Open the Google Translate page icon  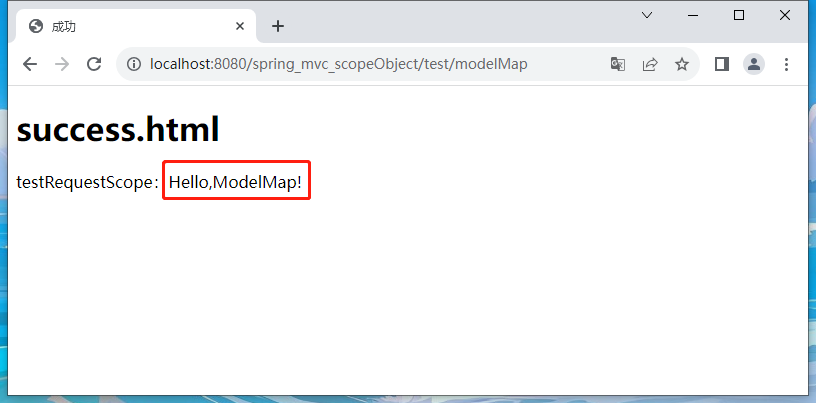click(618, 64)
